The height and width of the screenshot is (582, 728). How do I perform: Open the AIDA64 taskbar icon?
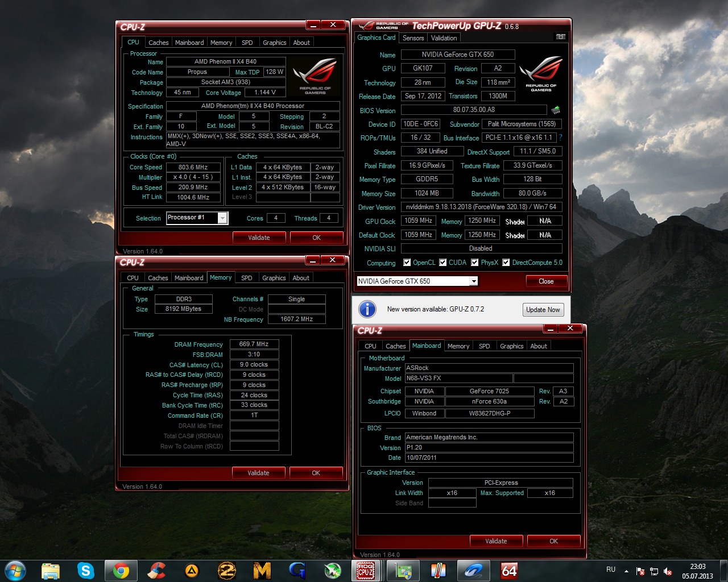(x=509, y=570)
